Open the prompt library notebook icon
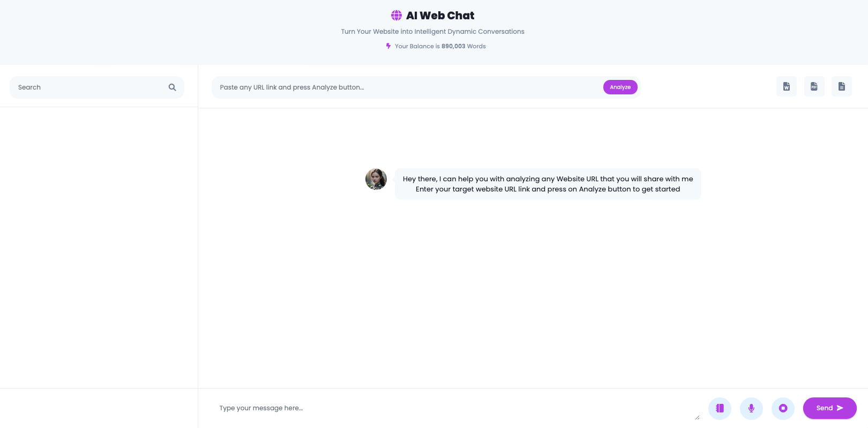 (x=720, y=408)
